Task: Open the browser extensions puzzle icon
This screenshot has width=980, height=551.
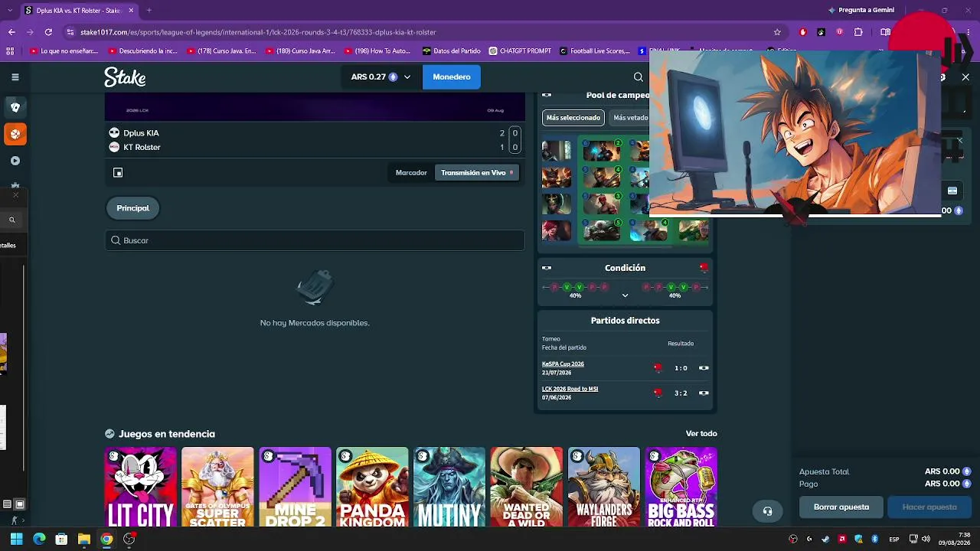Action: [x=858, y=32]
